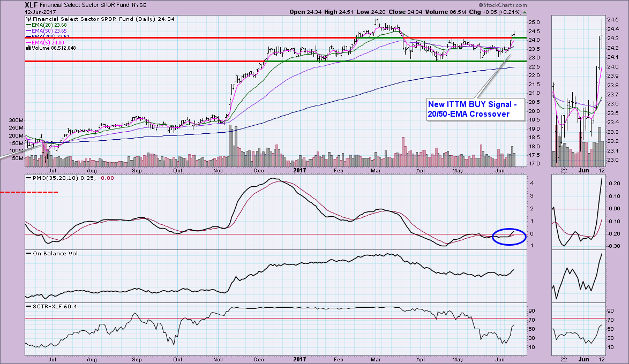
Task: Click the 20.0 price axis label
Action: (x=534, y=111)
